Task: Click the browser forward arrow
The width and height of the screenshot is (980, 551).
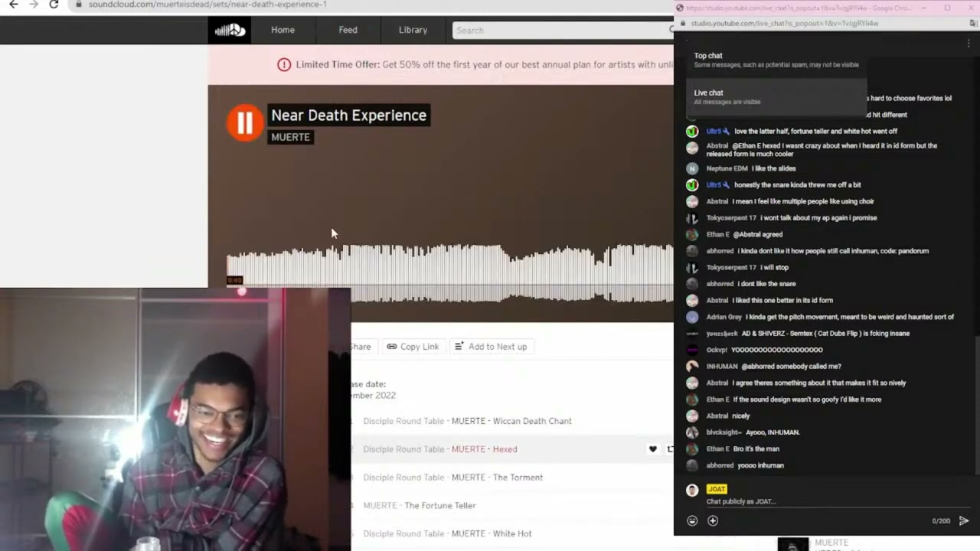Action: [33, 5]
